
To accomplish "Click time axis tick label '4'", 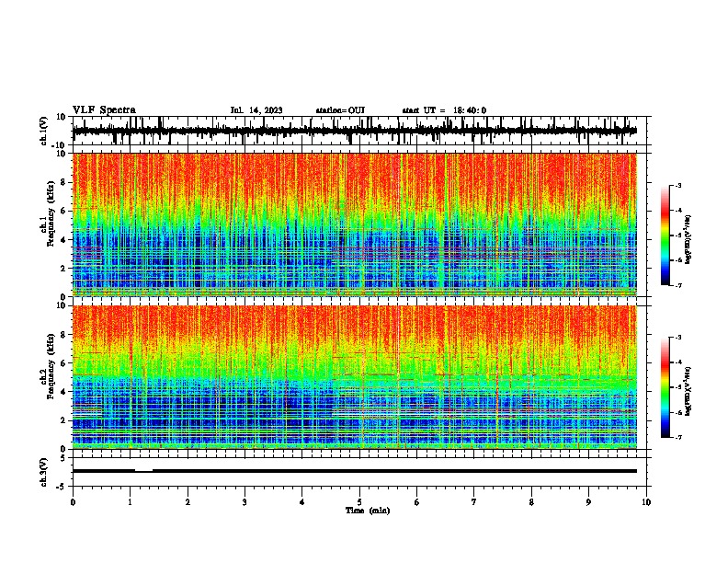I will click(x=302, y=502).
